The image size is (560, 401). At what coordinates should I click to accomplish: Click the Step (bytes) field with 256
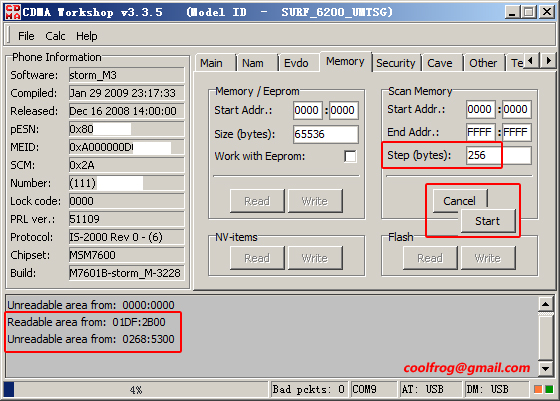point(499,155)
